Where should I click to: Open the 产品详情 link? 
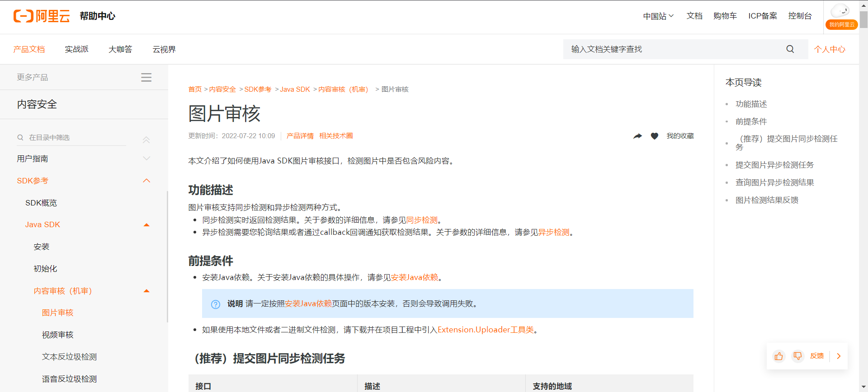coord(300,136)
